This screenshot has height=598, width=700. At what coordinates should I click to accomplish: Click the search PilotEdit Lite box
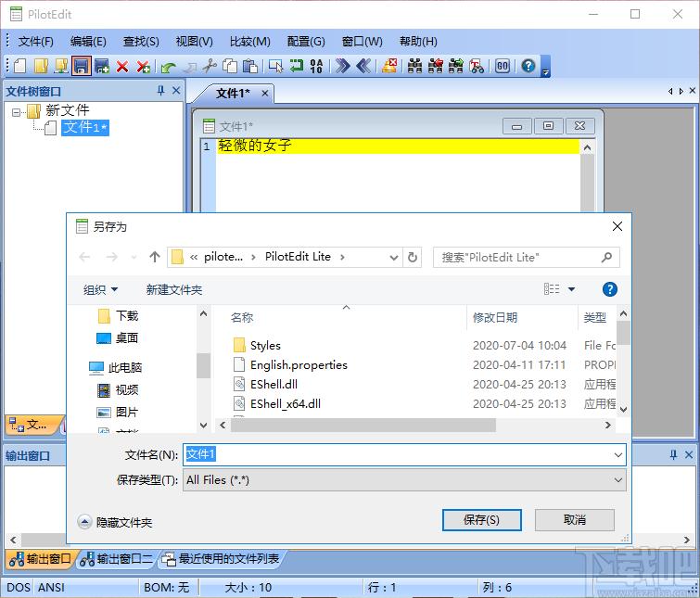526,258
